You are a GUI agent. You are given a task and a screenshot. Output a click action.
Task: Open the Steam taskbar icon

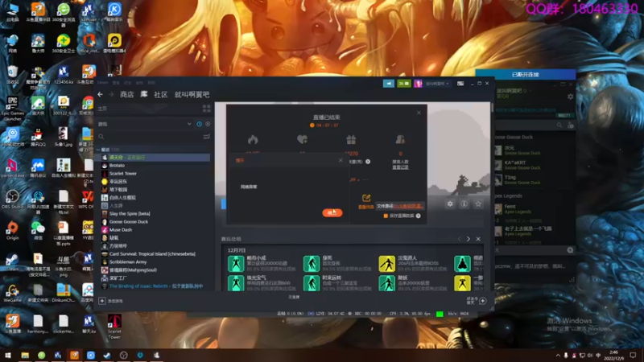(107, 355)
